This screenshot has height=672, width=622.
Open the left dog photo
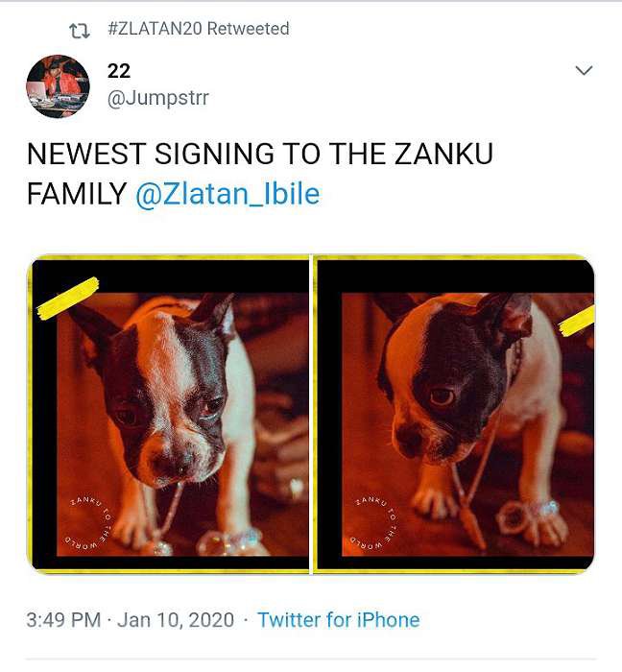coord(169,415)
